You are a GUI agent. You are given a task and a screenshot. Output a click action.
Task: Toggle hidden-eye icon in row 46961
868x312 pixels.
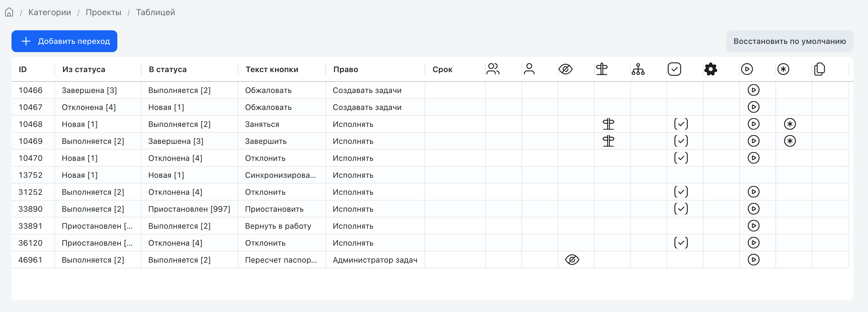(x=572, y=260)
